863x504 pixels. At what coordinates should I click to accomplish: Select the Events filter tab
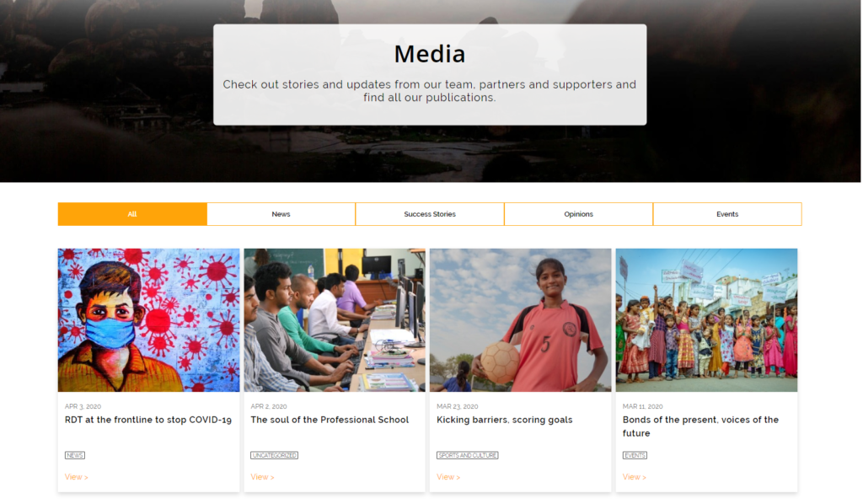pos(727,214)
